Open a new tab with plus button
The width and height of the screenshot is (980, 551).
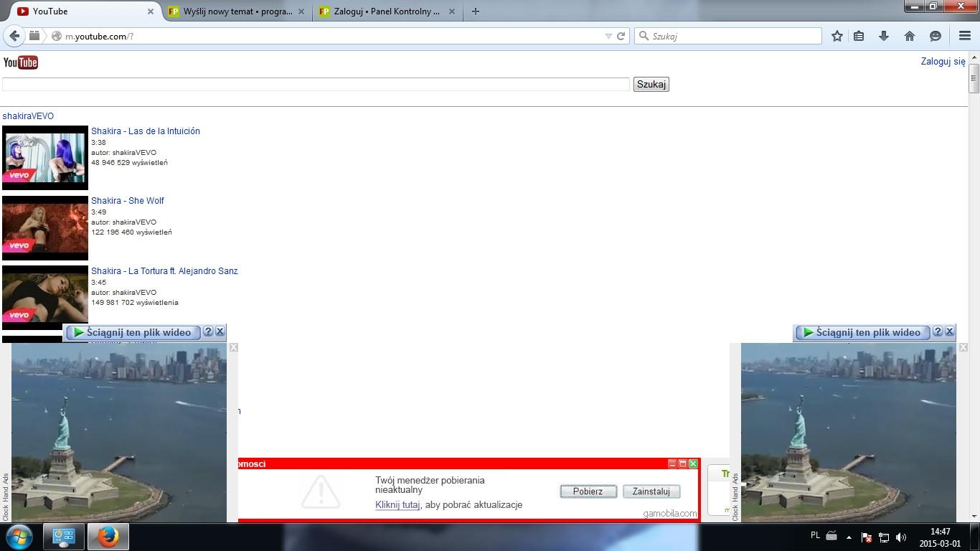pyautogui.click(x=475, y=11)
